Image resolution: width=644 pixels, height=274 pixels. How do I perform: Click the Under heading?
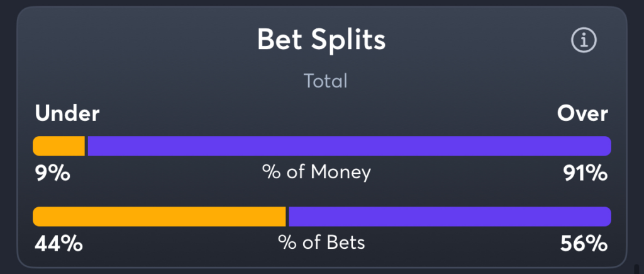click(x=67, y=114)
